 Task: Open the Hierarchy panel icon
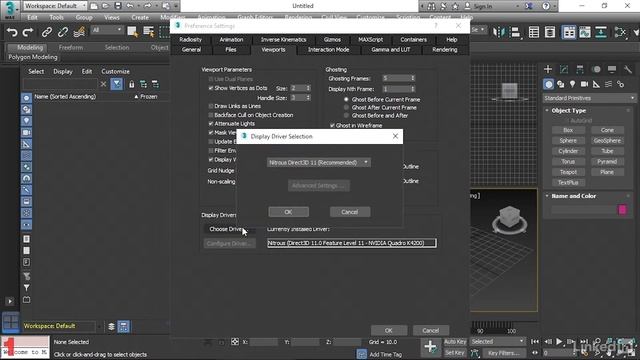pos(580,69)
